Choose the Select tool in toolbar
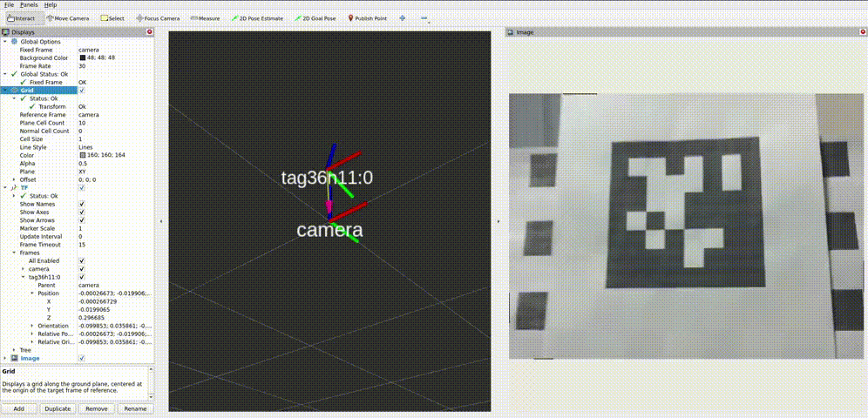868x418 pixels. (112, 18)
